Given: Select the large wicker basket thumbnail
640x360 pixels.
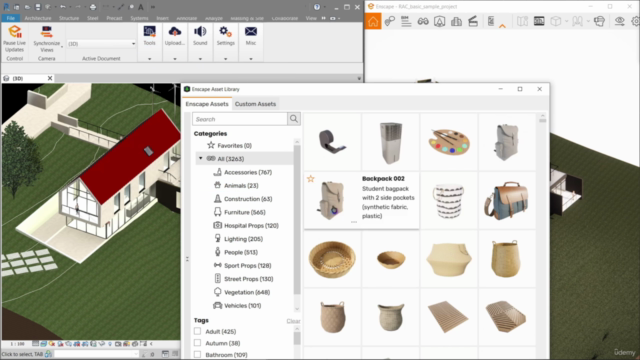Looking at the screenshot, I should pos(332,259).
